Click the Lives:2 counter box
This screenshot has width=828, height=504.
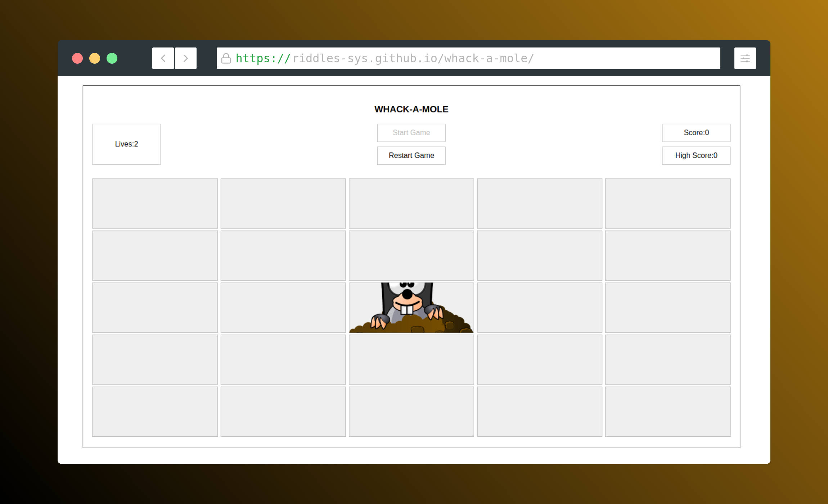point(126,144)
